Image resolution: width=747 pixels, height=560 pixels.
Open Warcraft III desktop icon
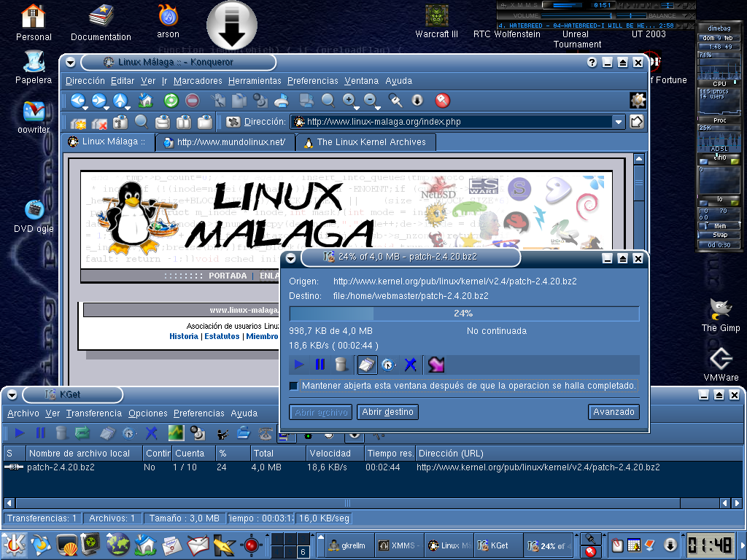[x=437, y=22]
